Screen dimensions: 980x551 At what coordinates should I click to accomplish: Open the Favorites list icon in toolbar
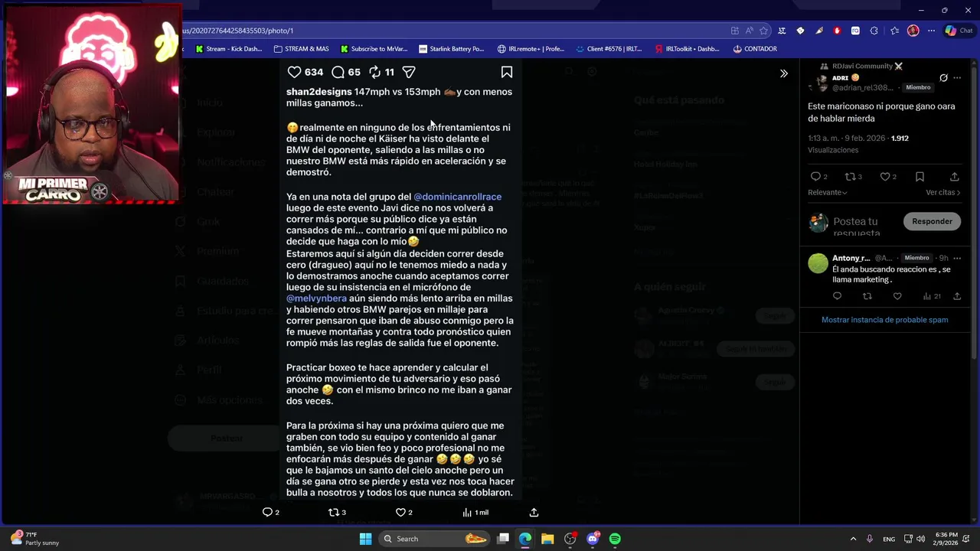[894, 31]
